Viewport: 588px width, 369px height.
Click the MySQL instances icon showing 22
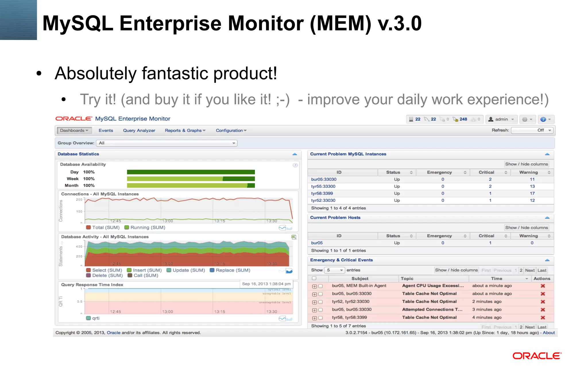(x=427, y=119)
